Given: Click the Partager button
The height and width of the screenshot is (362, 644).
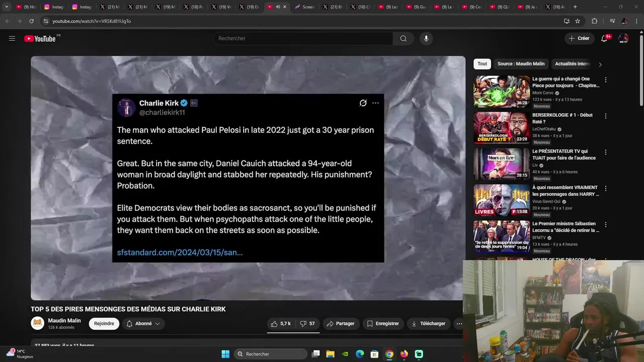Looking at the screenshot, I should pyautogui.click(x=341, y=324).
